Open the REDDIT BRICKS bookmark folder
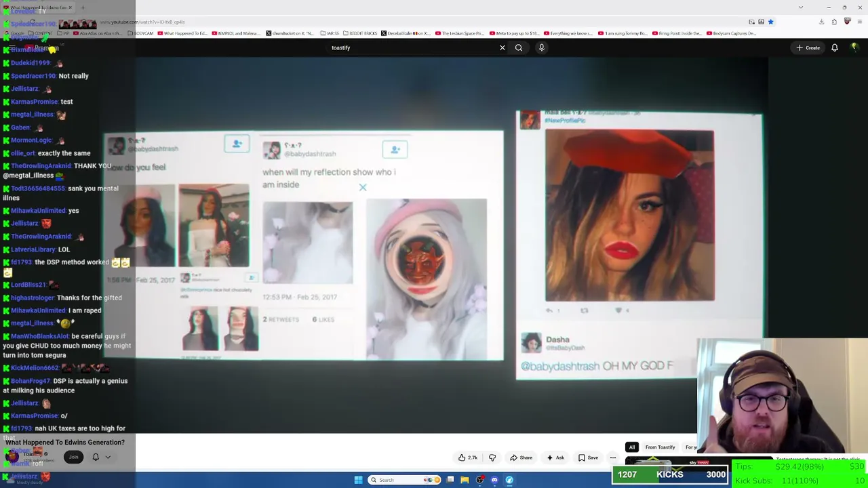868x488 pixels. [x=359, y=33]
